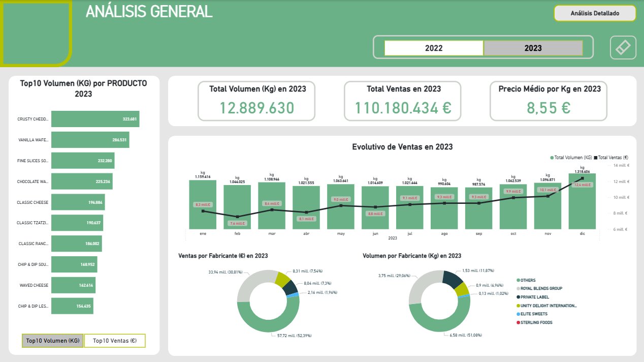Image resolution: width=644 pixels, height=362 pixels.
Task: Click the CHIP & DIP SOU.. bar
Action: (74, 265)
